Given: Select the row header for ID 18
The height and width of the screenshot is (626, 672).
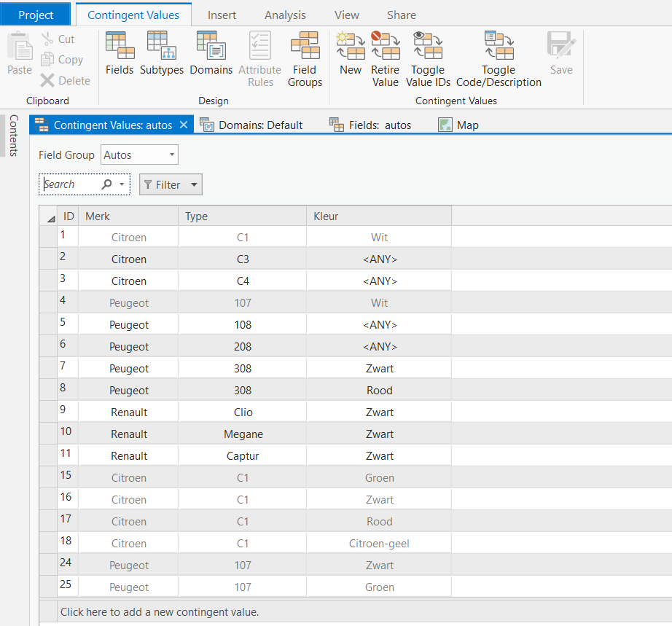Looking at the screenshot, I should point(48,543).
